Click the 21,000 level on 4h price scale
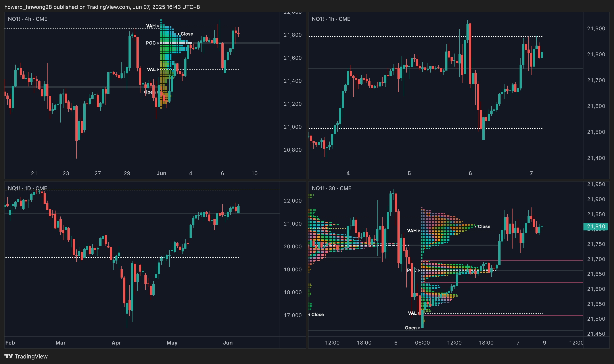This screenshot has width=614, height=364. [292, 127]
